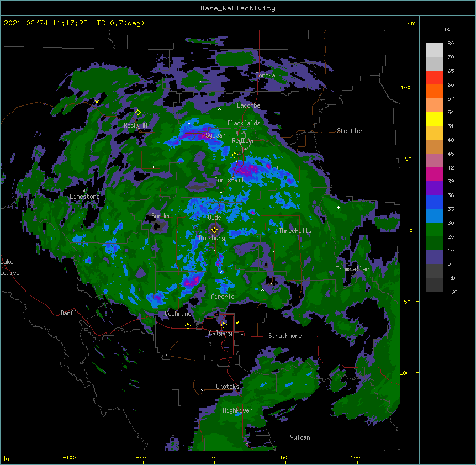Click the Base_Reflectivity title

238,8
